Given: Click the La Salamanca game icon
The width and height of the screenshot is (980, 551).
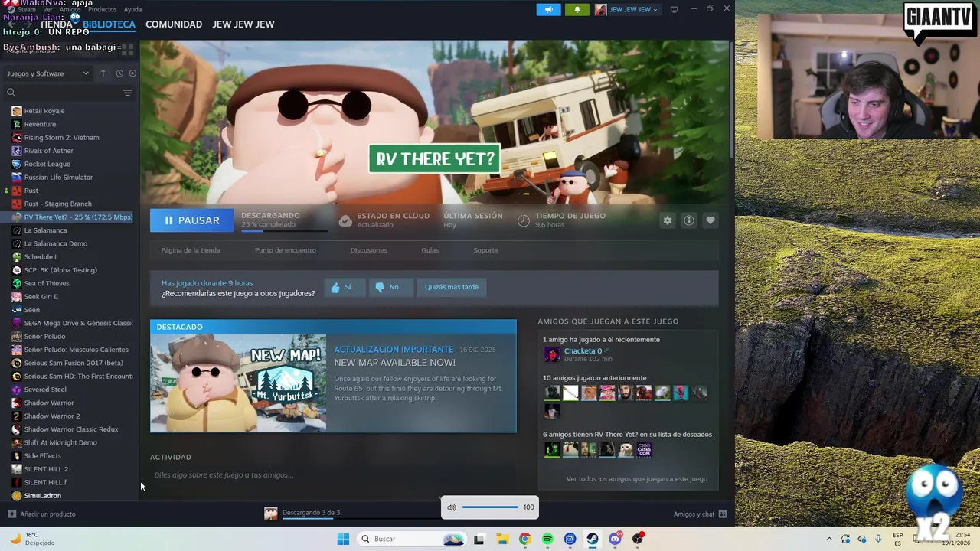Looking at the screenshot, I should [x=17, y=230].
